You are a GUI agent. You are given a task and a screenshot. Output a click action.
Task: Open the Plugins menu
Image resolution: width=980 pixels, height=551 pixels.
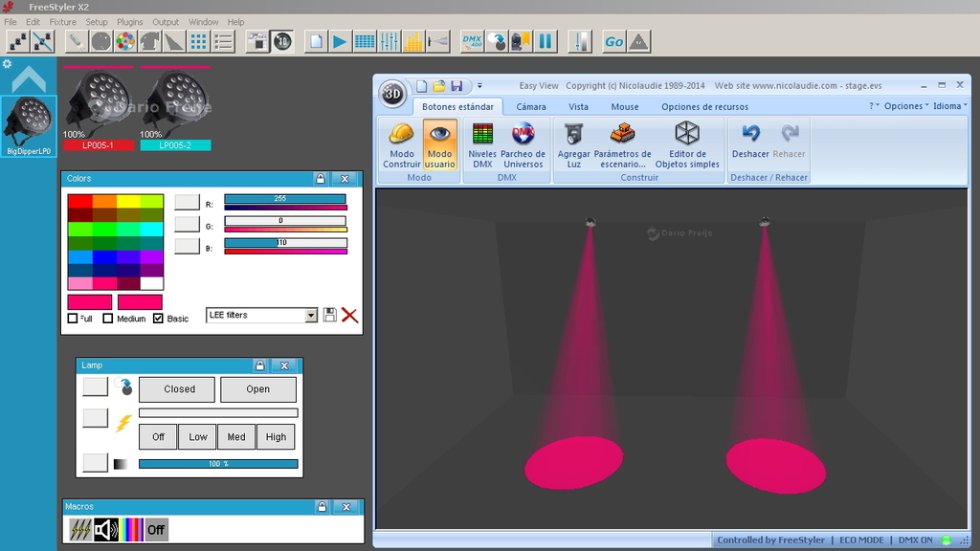point(130,22)
